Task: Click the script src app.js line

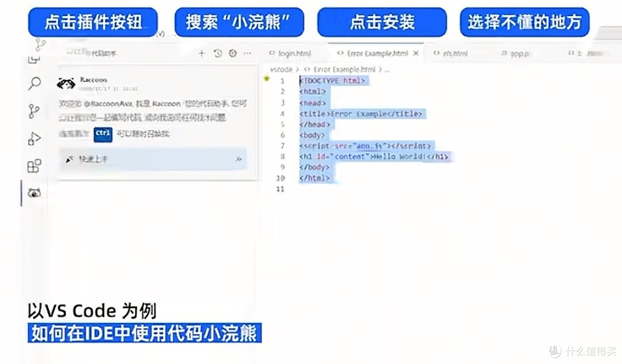Action: coord(365,146)
